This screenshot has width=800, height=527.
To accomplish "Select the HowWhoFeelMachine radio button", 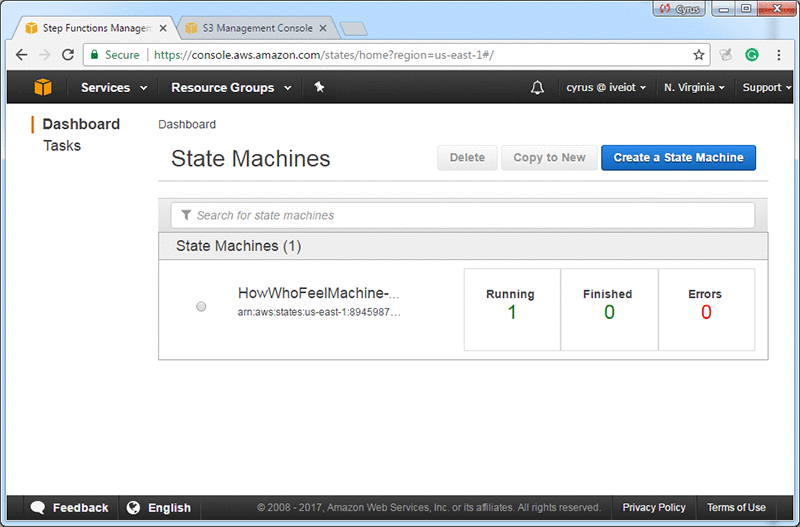I will tap(201, 306).
